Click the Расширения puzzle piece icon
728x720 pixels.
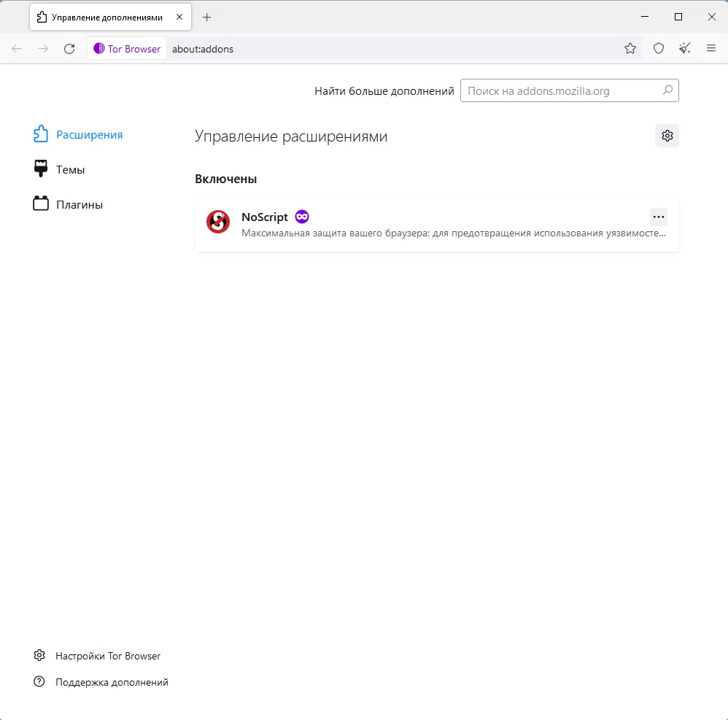coord(41,134)
